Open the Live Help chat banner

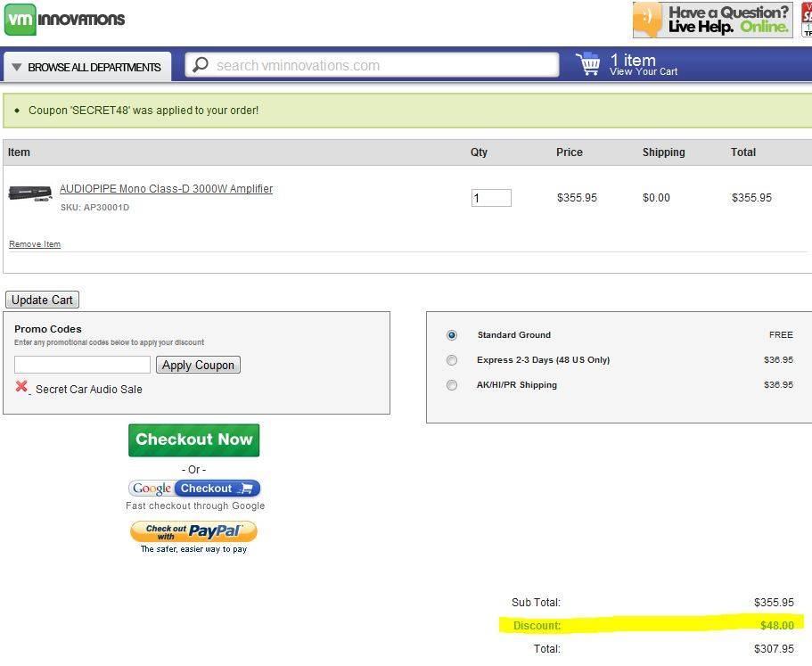pos(712,20)
